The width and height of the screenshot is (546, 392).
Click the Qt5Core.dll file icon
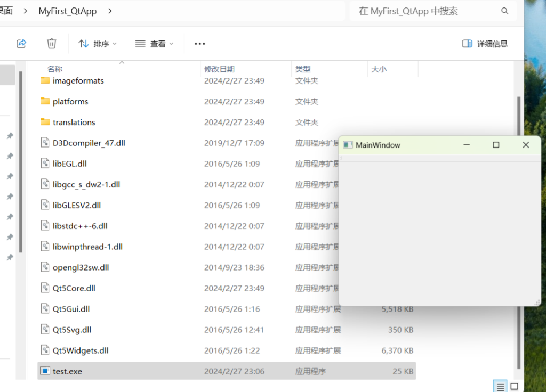tap(45, 288)
